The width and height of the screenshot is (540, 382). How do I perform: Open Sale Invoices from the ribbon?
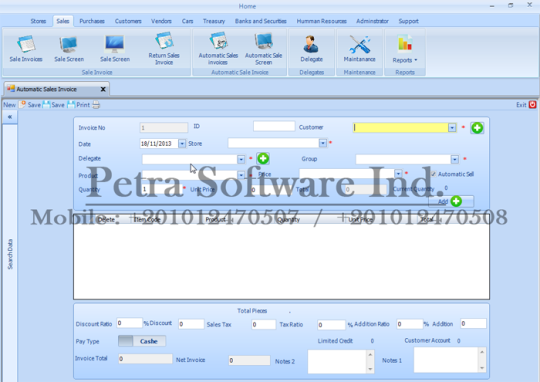(26, 49)
